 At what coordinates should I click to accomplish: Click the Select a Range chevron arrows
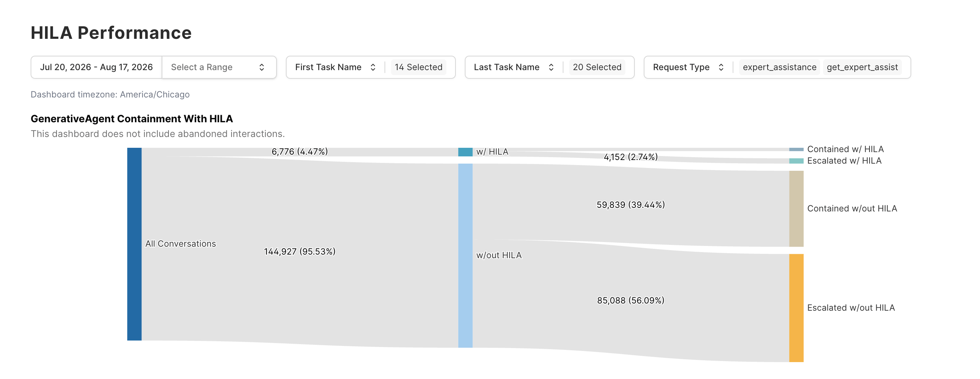pos(262,67)
